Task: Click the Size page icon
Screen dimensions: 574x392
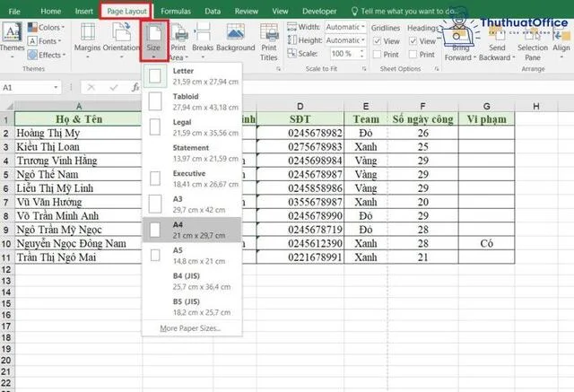Action: click(x=153, y=33)
